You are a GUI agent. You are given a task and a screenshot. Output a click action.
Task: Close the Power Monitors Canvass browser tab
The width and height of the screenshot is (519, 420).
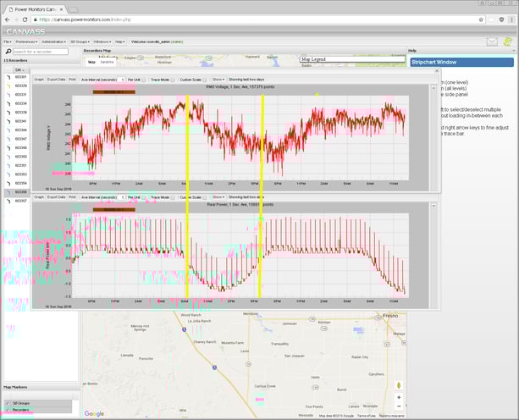61,9
